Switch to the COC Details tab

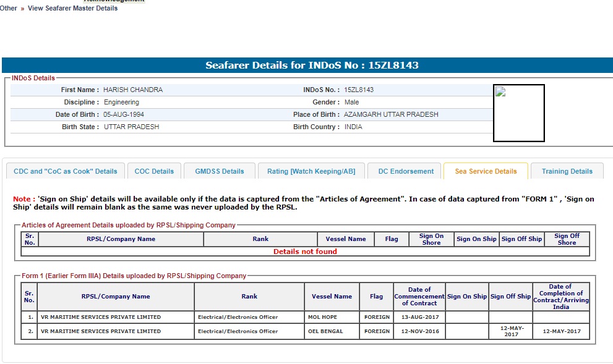click(x=154, y=171)
